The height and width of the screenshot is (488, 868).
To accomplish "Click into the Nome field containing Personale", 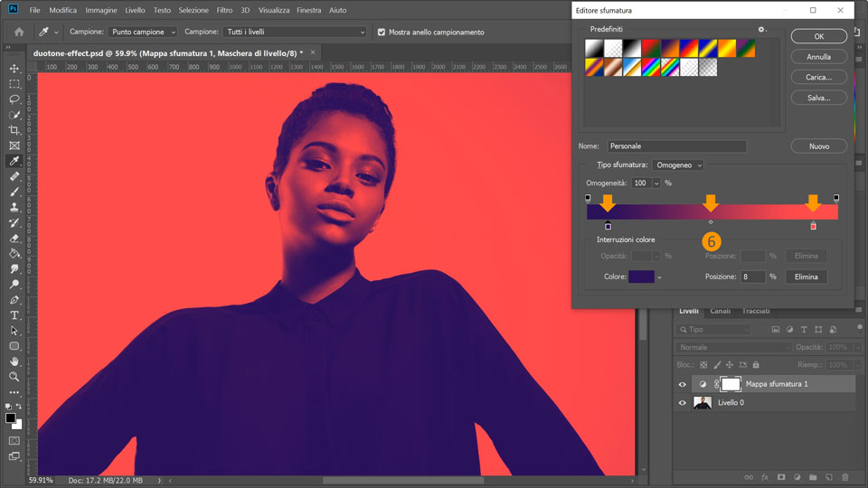I will tap(676, 145).
